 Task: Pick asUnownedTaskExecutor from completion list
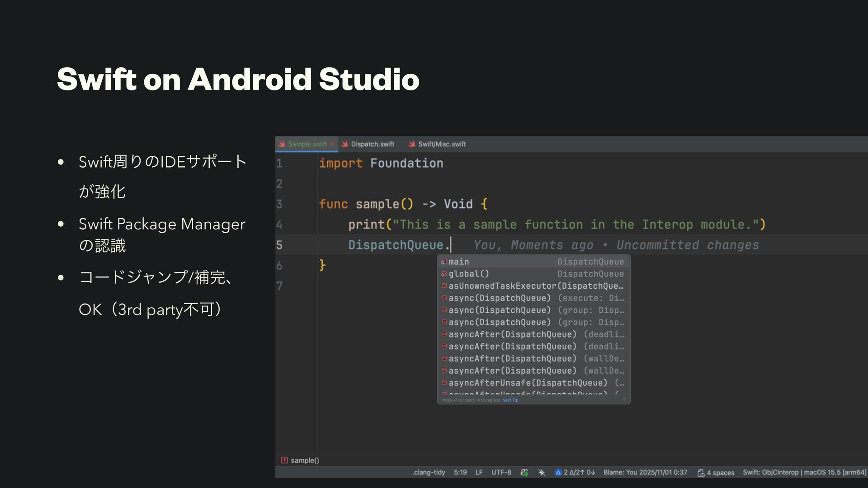click(x=502, y=286)
